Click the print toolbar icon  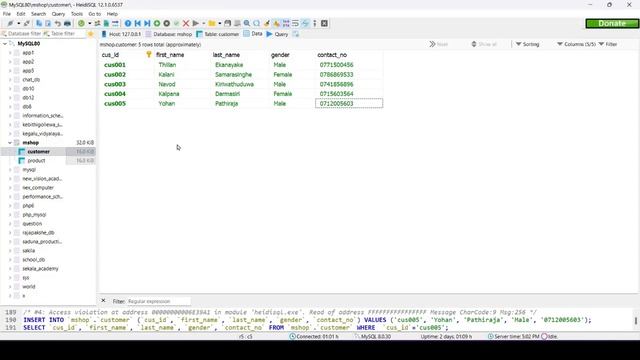coord(67,23)
